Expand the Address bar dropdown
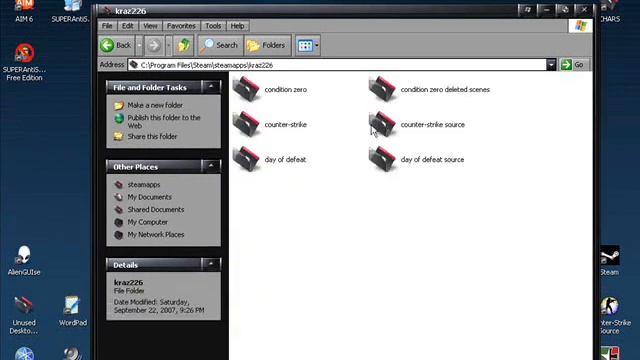Screen dimensions: 640x360 [551, 65]
